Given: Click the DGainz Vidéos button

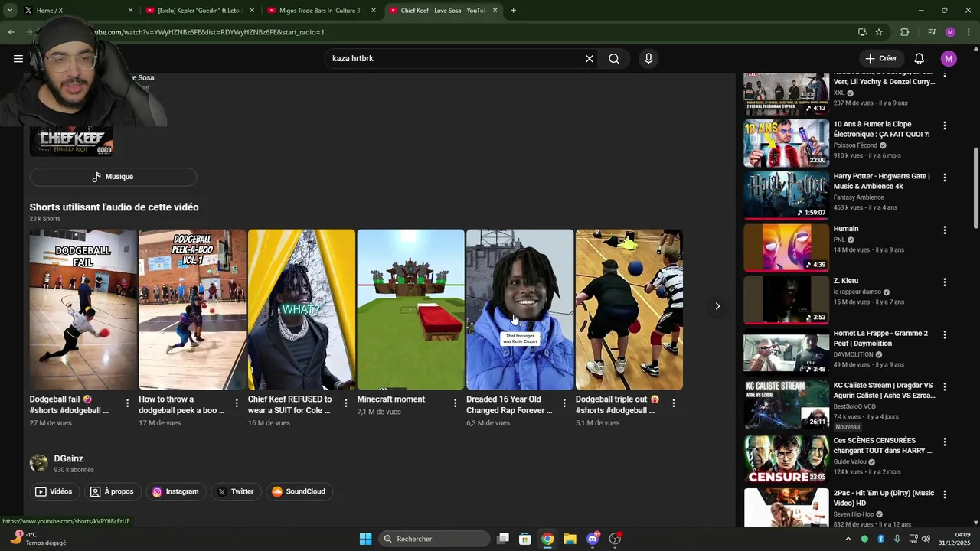Looking at the screenshot, I should coord(54,492).
